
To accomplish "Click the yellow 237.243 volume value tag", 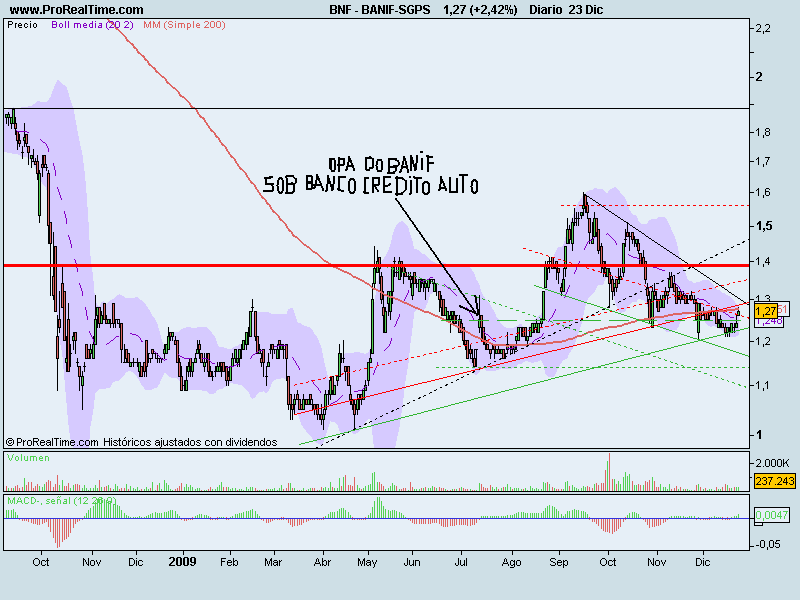I will [775, 481].
